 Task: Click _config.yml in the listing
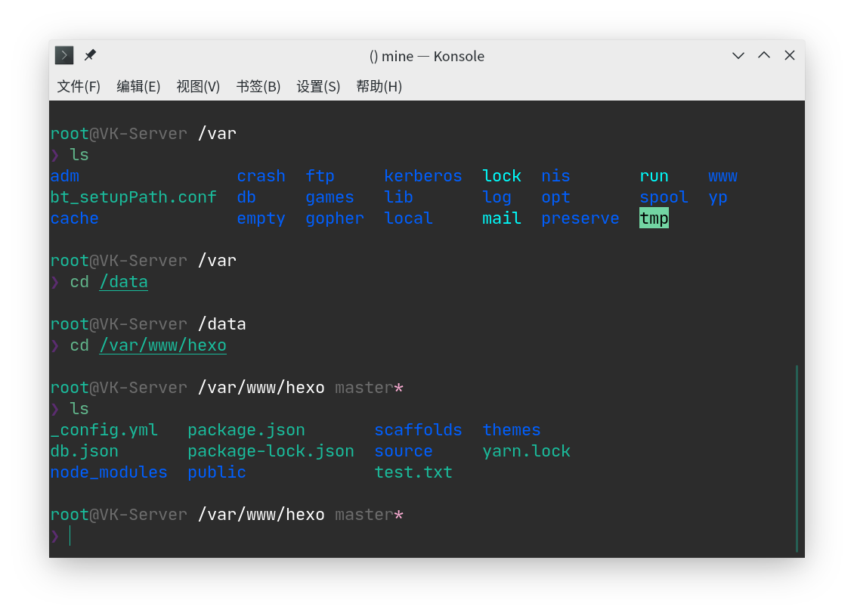click(x=104, y=429)
